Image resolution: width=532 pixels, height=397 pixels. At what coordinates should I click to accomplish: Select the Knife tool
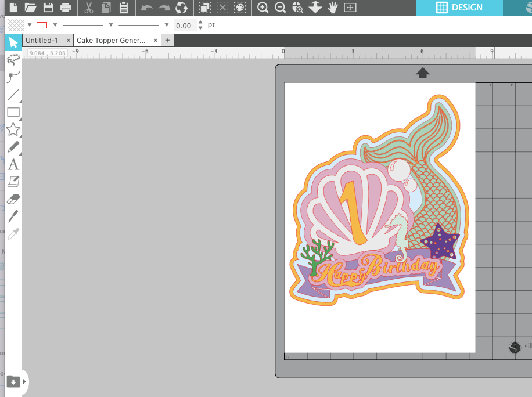coord(13,216)
